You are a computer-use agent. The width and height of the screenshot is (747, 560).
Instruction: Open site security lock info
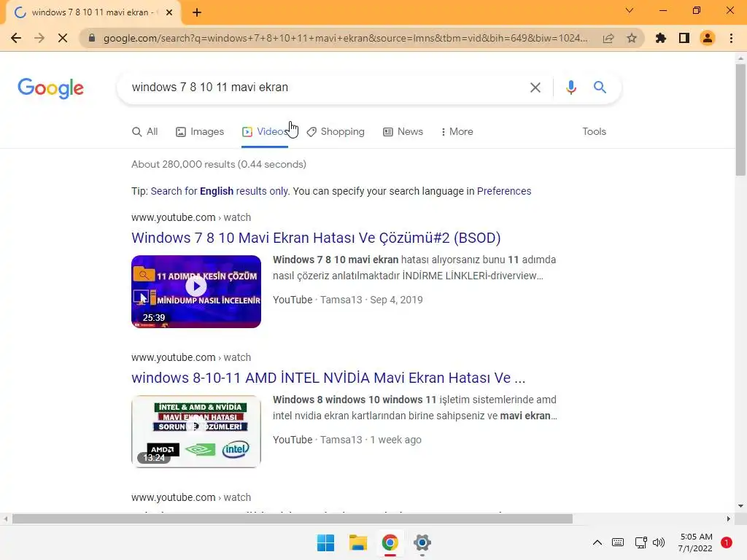click(92, 38)
